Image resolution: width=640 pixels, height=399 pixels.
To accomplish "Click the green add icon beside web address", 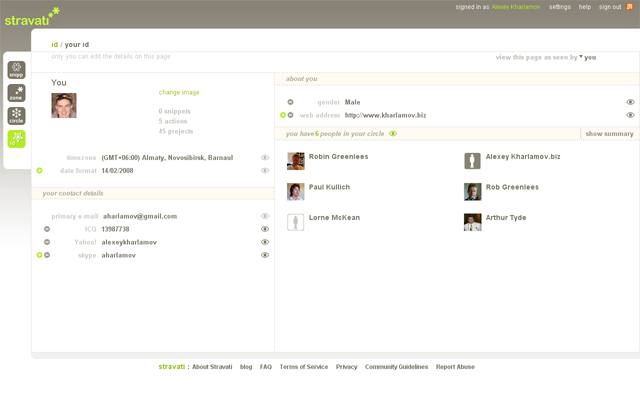I will 282,115.
